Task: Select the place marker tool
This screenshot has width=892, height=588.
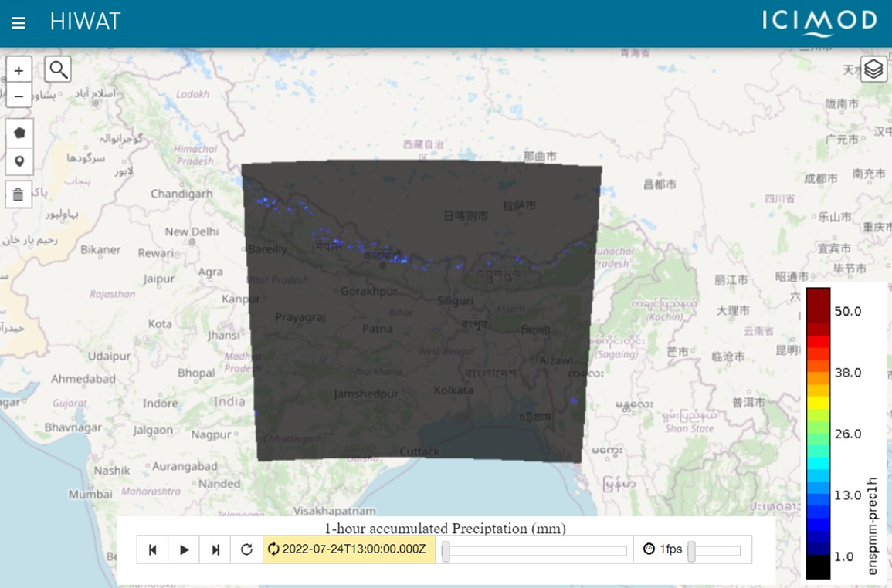Action: pos(19,162)
